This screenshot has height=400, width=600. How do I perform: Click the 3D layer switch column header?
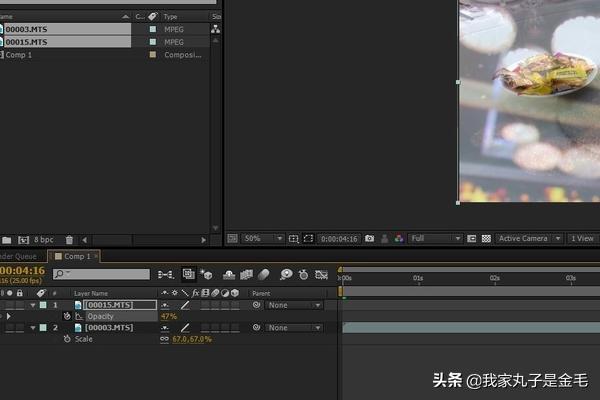point(235,293)
